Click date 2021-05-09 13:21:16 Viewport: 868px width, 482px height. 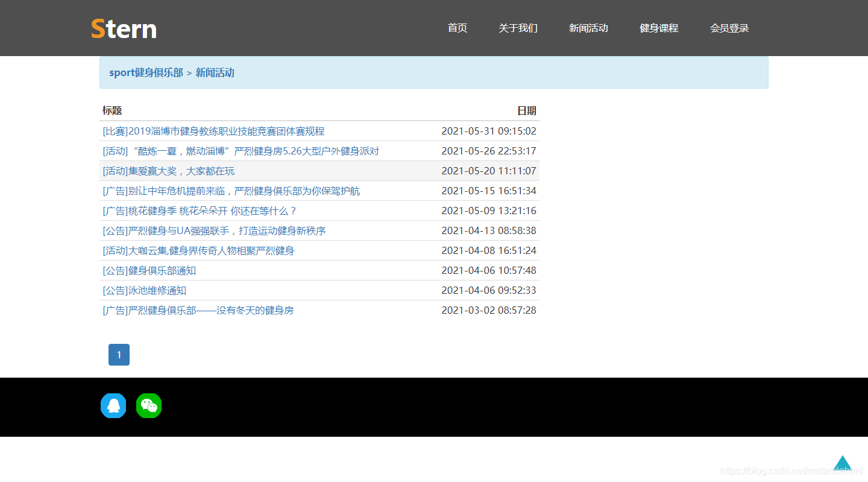click(489, 211)
